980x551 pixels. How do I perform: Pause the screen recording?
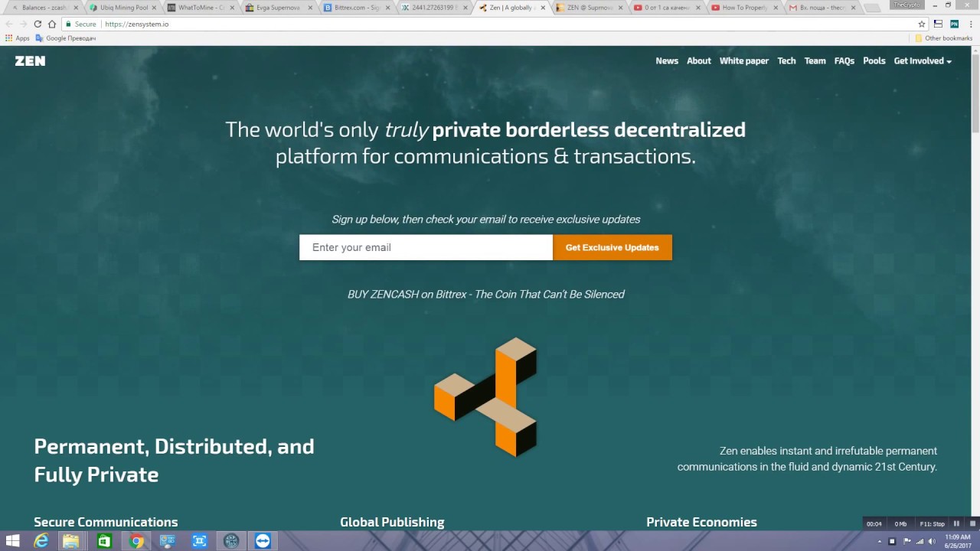pos(956,523)
